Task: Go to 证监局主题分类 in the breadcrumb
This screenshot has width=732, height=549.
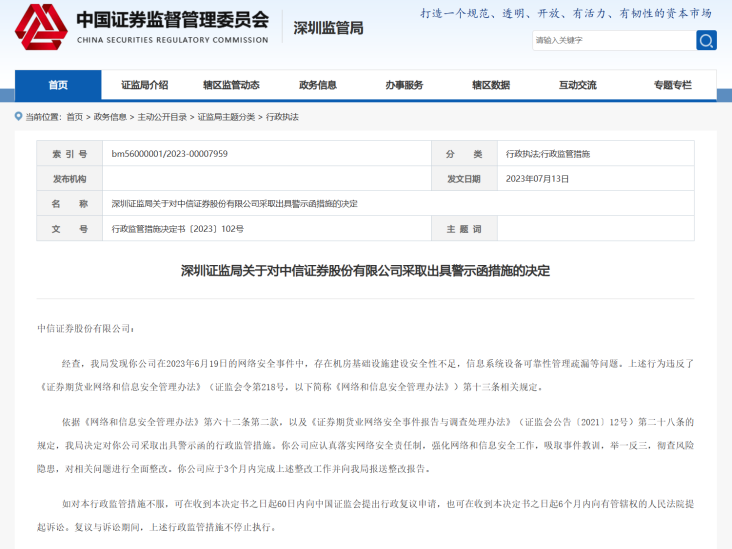Action: (x=226, y=117)
